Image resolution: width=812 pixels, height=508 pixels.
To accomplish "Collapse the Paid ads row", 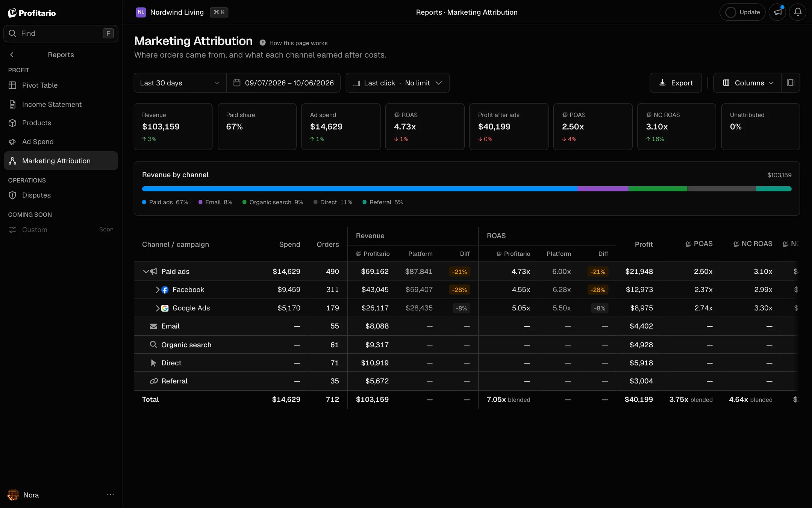I will tap(145, 271).
